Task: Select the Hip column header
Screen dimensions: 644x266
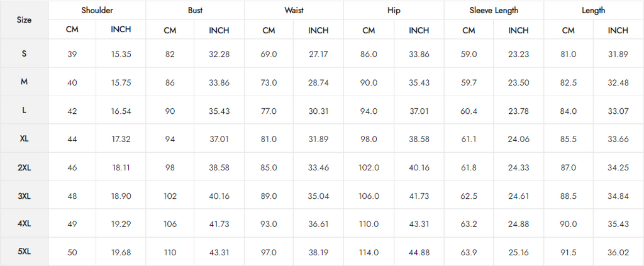Action: point(394,10)
